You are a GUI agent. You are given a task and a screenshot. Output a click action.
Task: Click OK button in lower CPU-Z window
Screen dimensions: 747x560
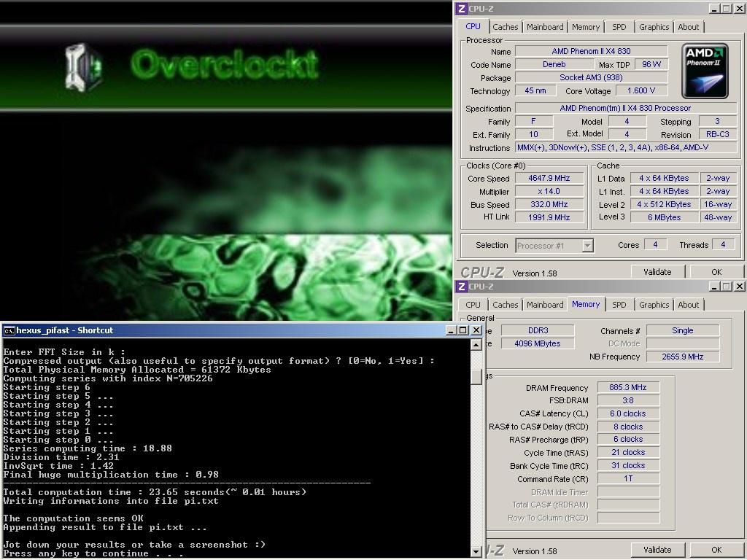tap(716, 550)
